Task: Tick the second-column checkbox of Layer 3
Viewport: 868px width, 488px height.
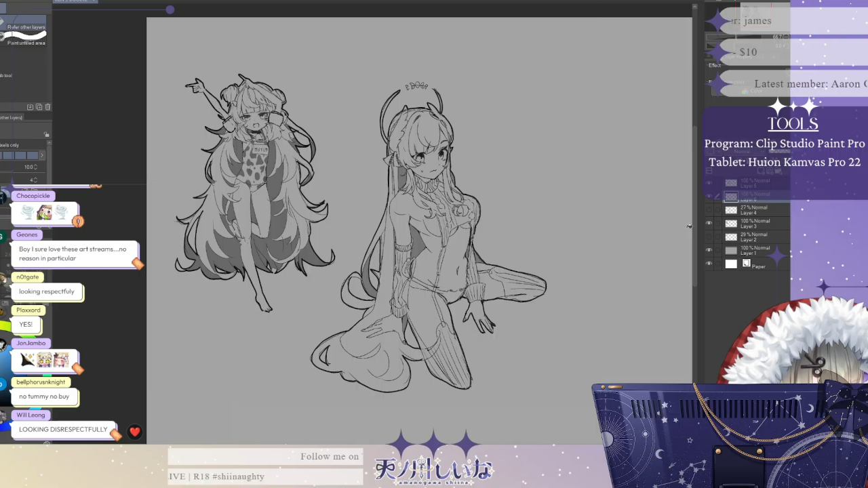Action: tap(718, 224)
